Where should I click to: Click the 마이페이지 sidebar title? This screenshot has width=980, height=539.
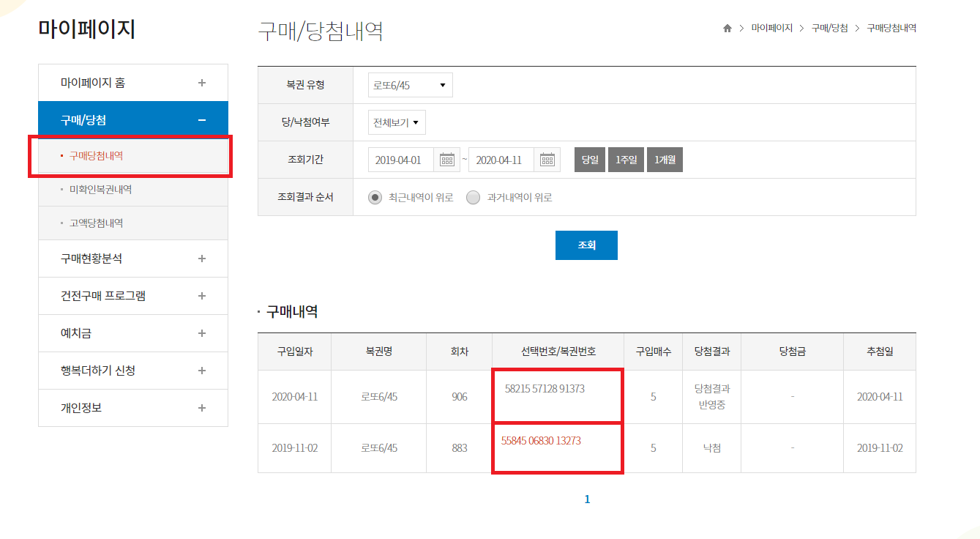point(87,29)
